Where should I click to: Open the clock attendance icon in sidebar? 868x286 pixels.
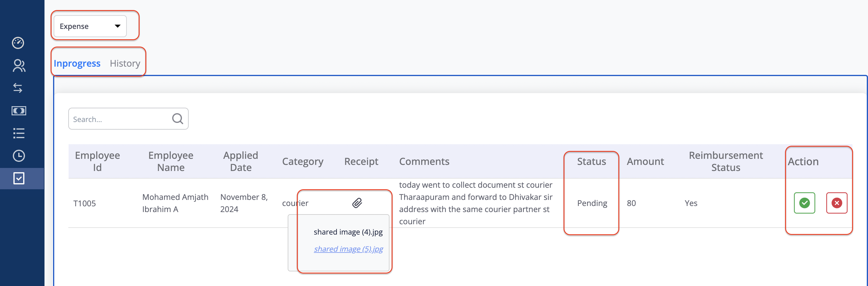click(x=19, y=156)
